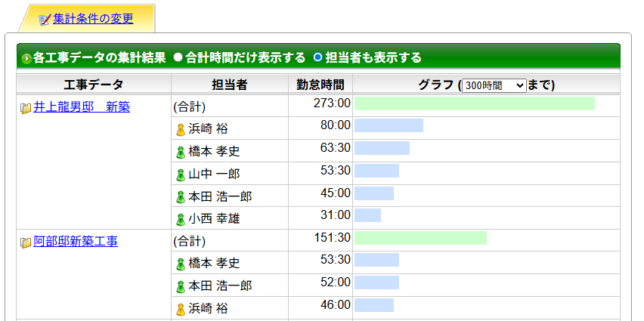Select the 合計時間だけ表示する radio button
Image resolution: width=644 pixels, height=321 pixels.
[178, 57]
